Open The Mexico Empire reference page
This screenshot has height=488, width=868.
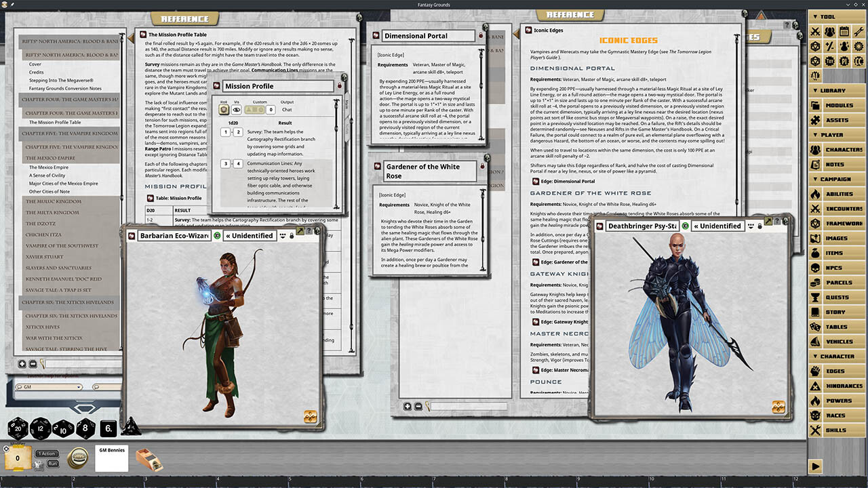pos(48,167)
